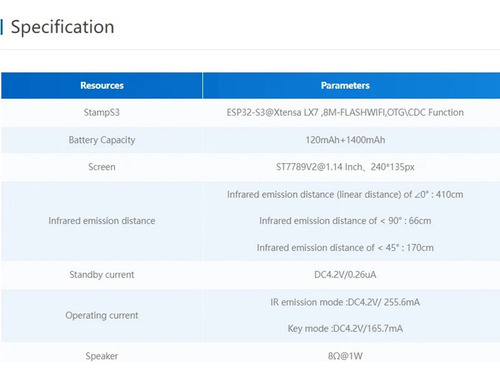The height and width of the screenshot is (379, 500).
Task: Click the StampS3 row label
Action: click(102, 112)
